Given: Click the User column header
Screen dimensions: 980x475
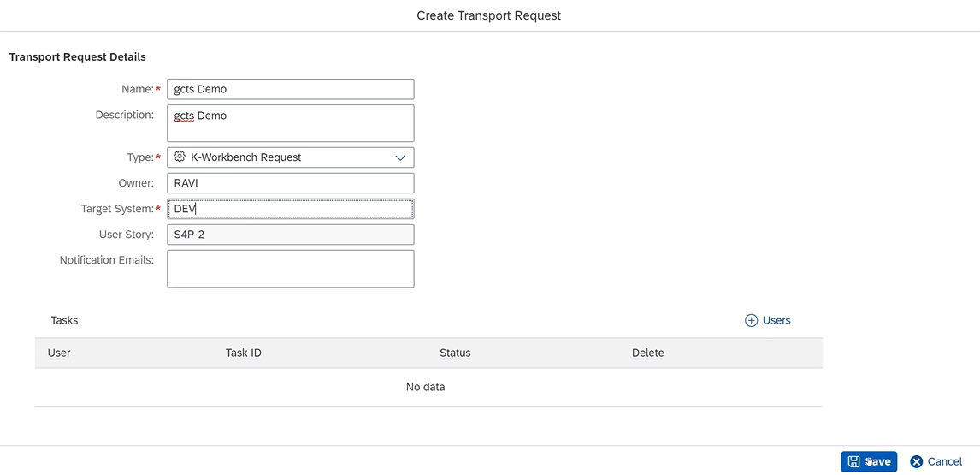Looking at the screenshot, I should 59,353.
